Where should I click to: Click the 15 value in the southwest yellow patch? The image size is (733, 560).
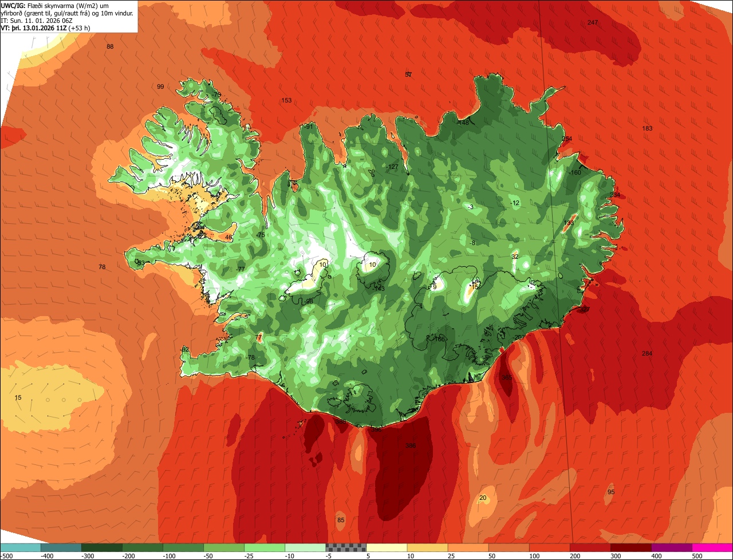(x=18, y=397)
